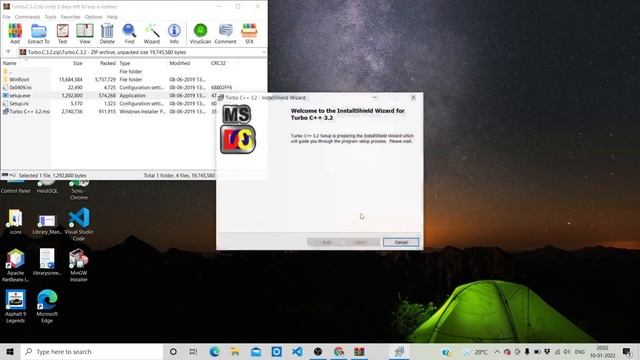This screenshot has height=360, width=640.
Task: Click the SFX toolbar icon
Action: pyautogui.click(x=249, y=33)
